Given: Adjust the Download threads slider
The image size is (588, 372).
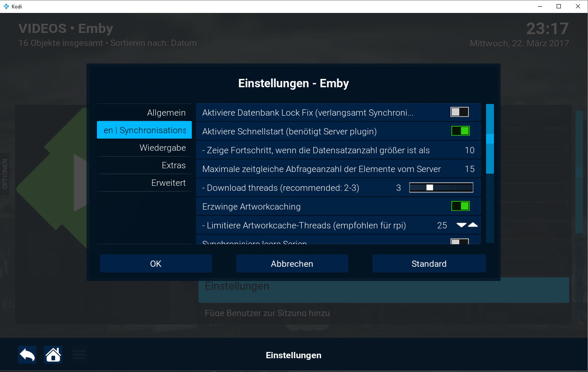Looking at the screenshot, I should [x=441, y=188].
